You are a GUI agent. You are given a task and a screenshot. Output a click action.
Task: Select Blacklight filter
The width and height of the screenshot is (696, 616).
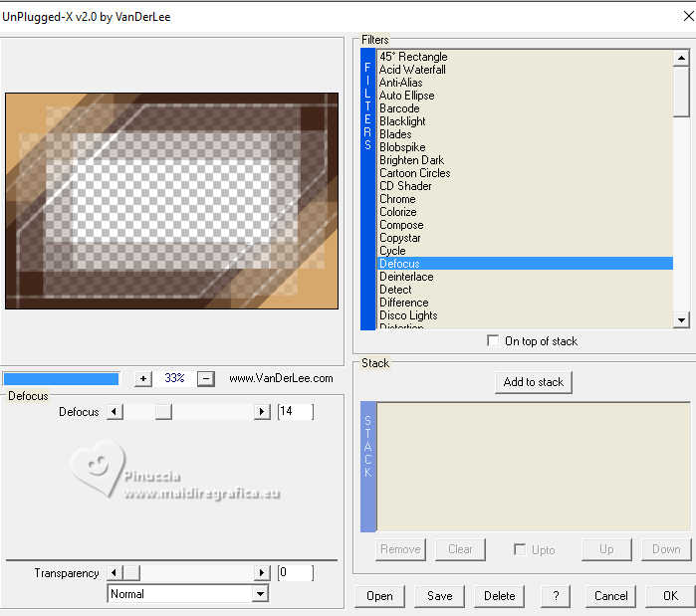525,121
